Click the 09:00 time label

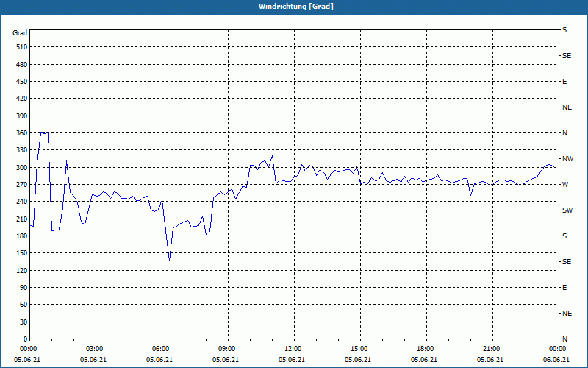[226, 349]
